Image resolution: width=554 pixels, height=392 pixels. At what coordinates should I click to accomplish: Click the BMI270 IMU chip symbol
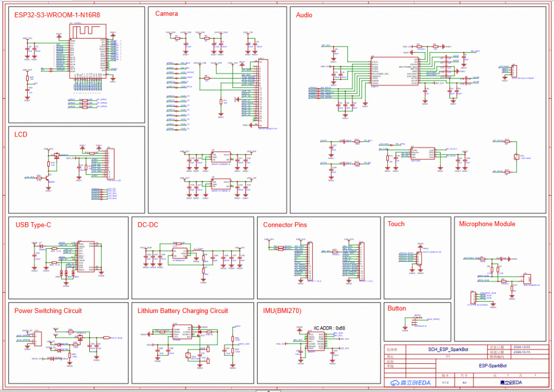(x=316, y=342)
